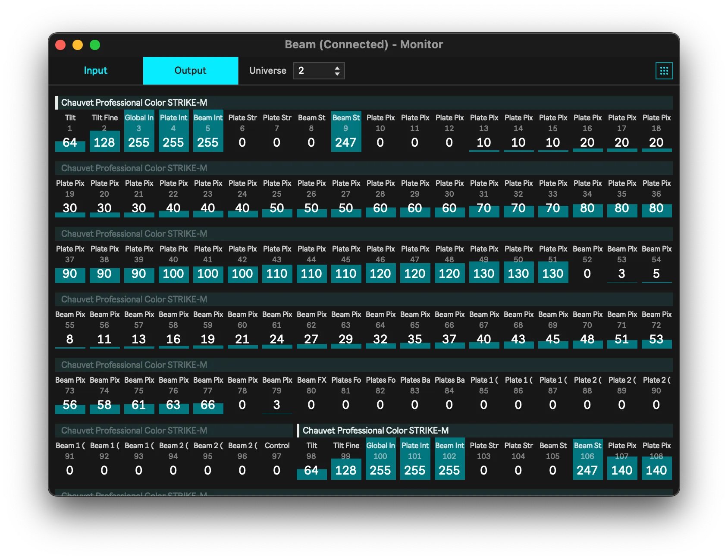Click the yellow minimize window button

[78, 45]
